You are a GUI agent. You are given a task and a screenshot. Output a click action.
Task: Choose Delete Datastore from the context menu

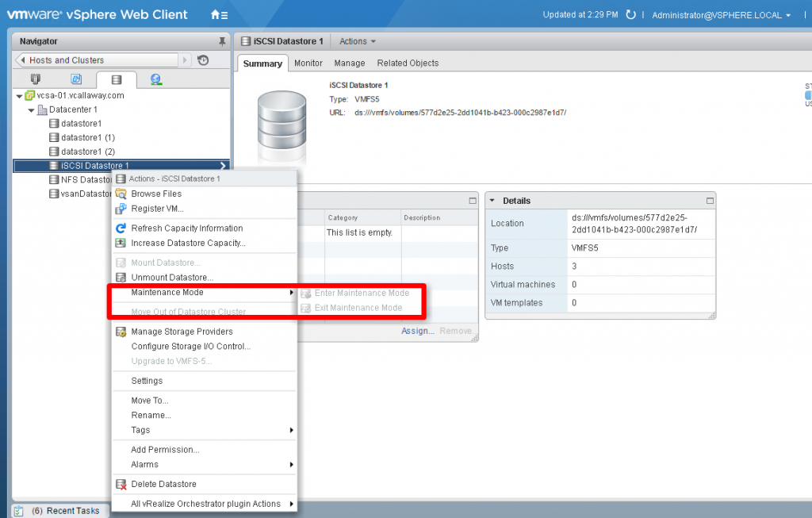click(x=163, y=484)
